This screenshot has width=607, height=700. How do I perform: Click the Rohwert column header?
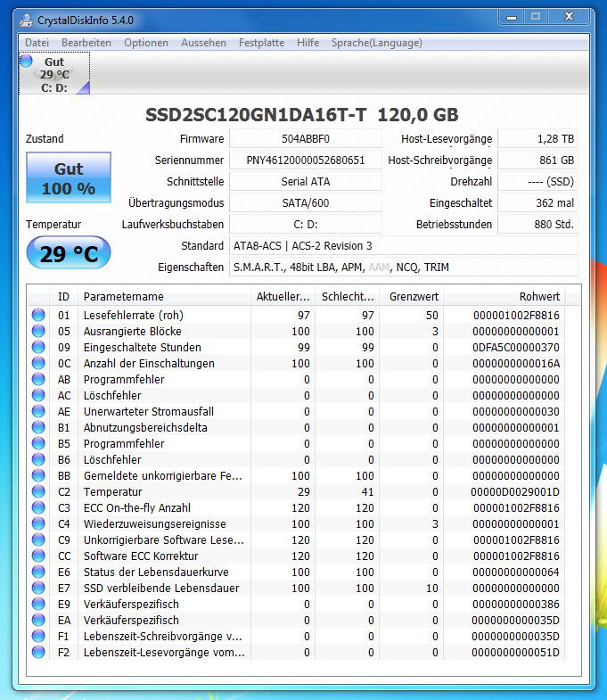point(504,296)
